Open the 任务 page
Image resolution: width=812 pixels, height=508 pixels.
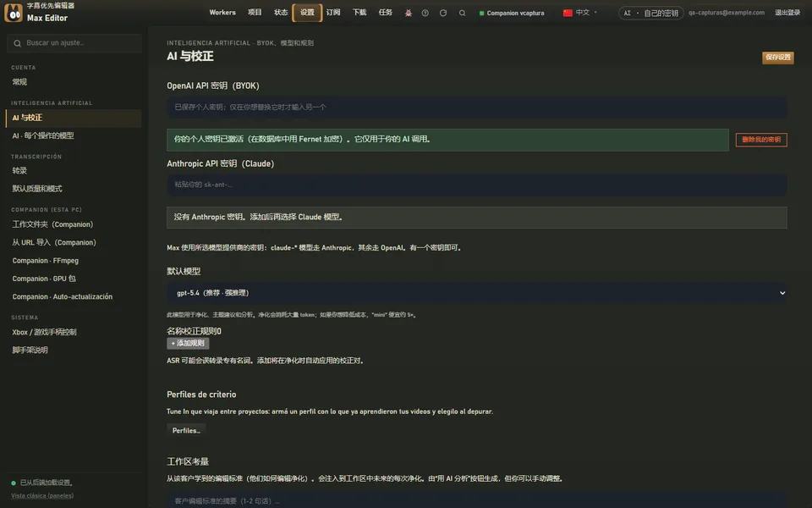386,13
